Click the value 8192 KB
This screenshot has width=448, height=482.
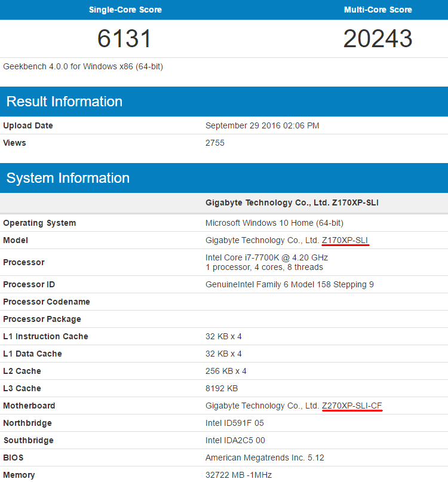[x=222, y=388]
